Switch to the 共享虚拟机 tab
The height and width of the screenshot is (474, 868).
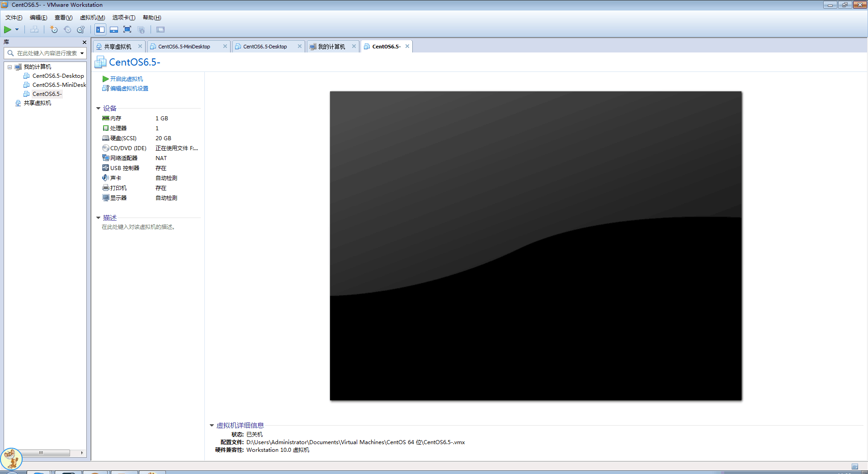(118, 47)
